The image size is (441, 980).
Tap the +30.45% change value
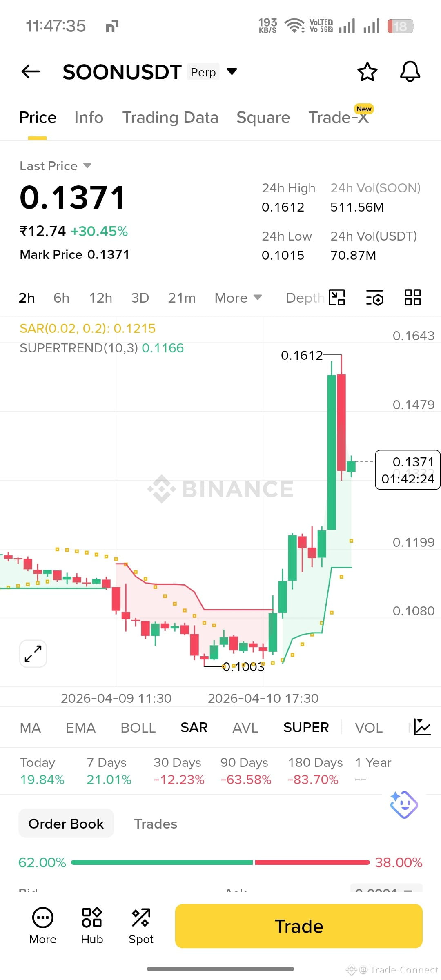point(99,231)
